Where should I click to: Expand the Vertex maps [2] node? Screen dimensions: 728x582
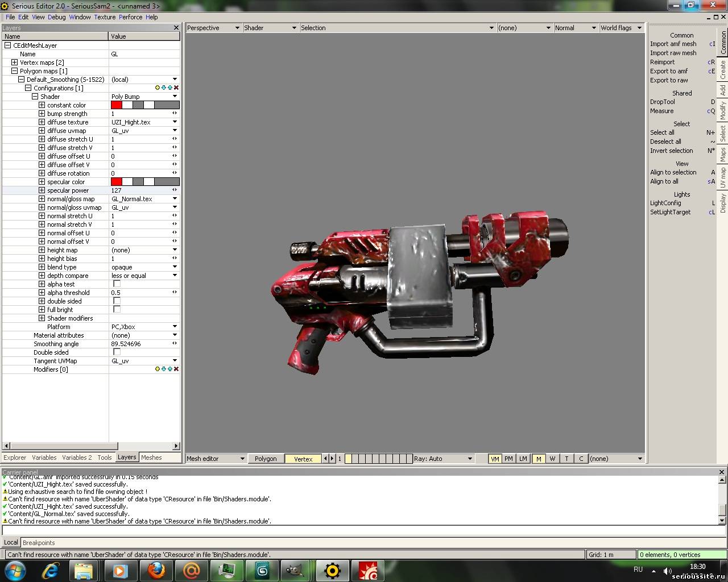[x=14, y=62]
